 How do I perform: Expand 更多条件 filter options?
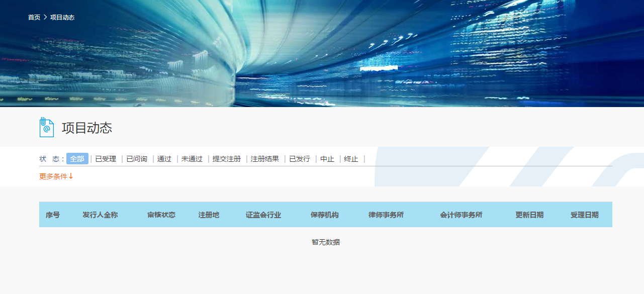(x=56, y=176)
